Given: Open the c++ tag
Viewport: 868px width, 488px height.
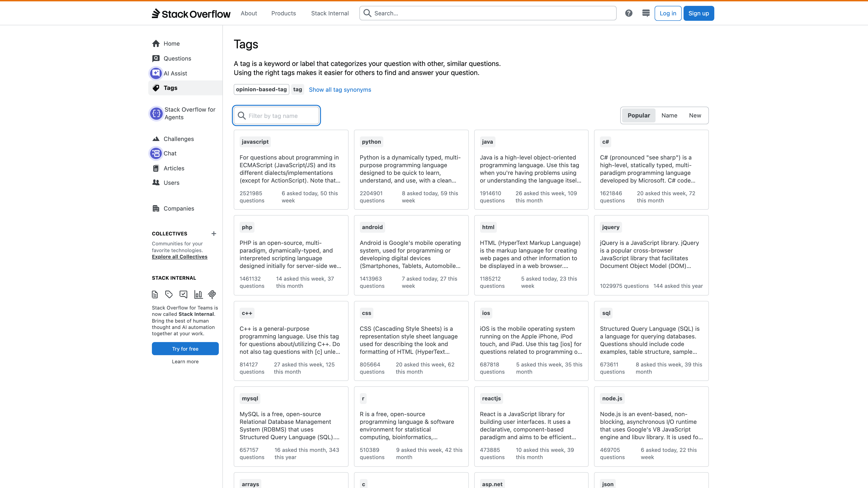Looking at the screenshot, I should (x=247, y=313).
